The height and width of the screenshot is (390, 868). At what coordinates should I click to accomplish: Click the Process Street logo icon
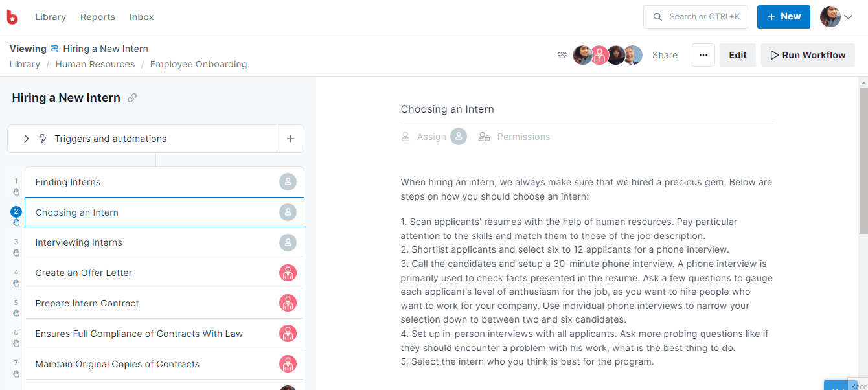tap(12, 17)
